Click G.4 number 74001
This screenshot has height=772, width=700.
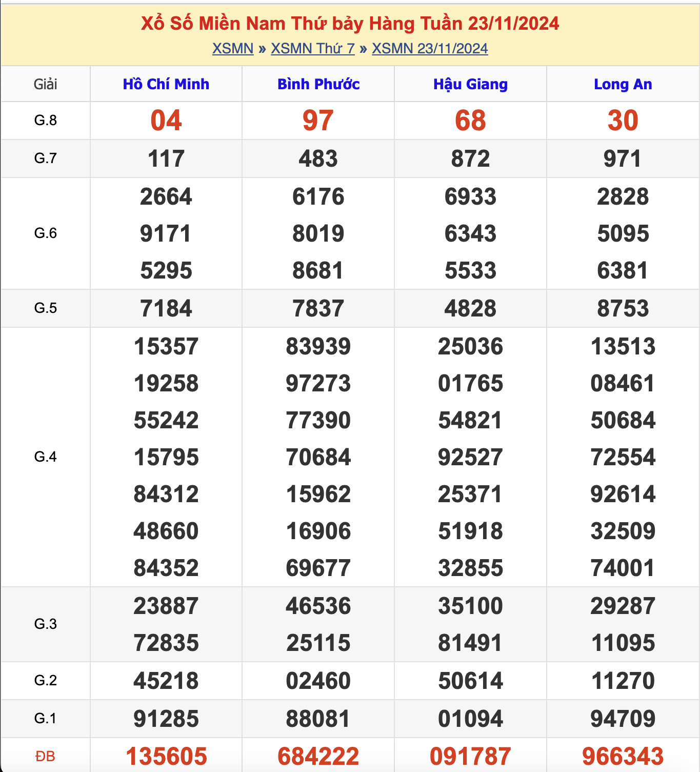point(623,568)
